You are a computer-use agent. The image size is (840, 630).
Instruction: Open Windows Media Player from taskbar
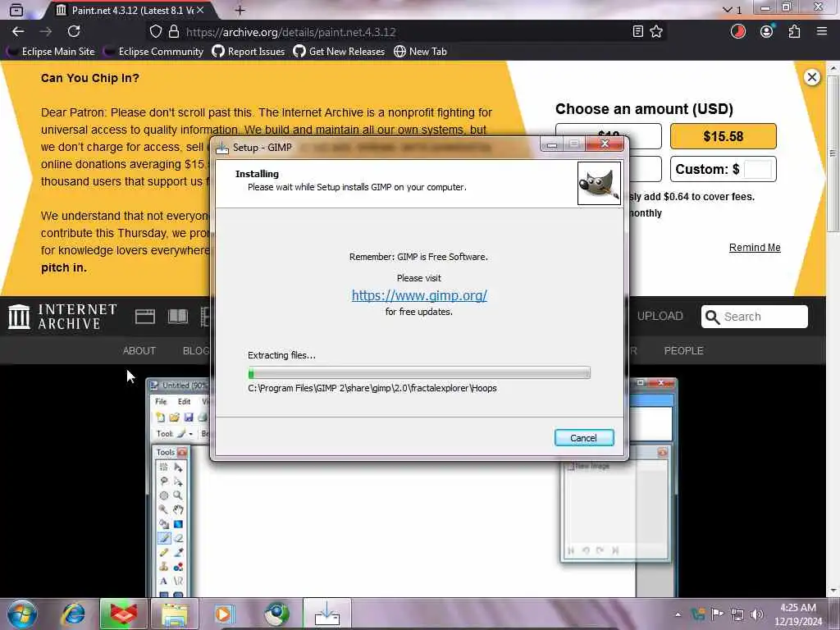224,614
